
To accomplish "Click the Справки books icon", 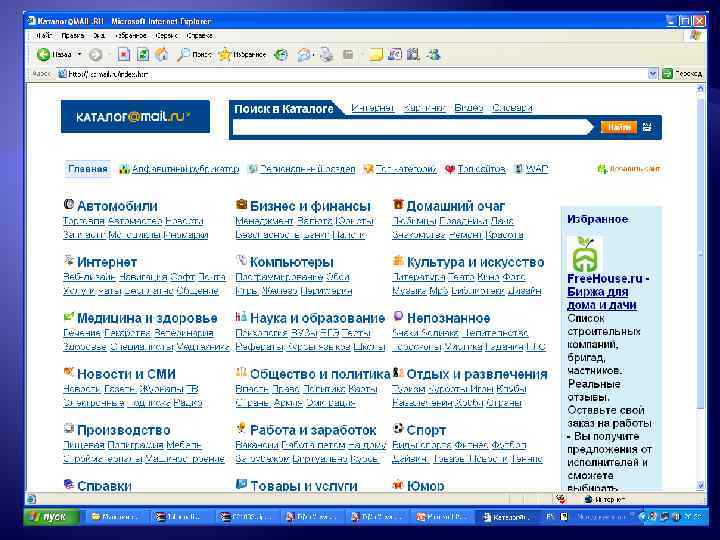I will click(x=68, y=484).
